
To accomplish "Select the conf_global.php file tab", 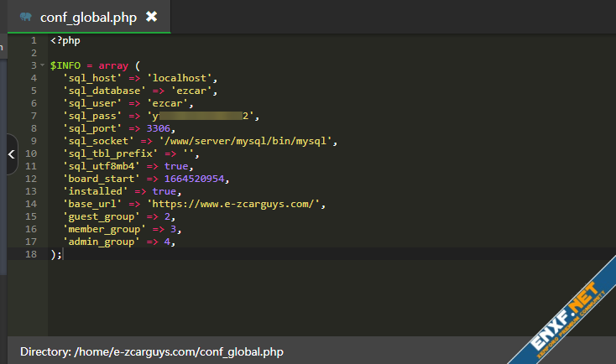I will point(88,17).
